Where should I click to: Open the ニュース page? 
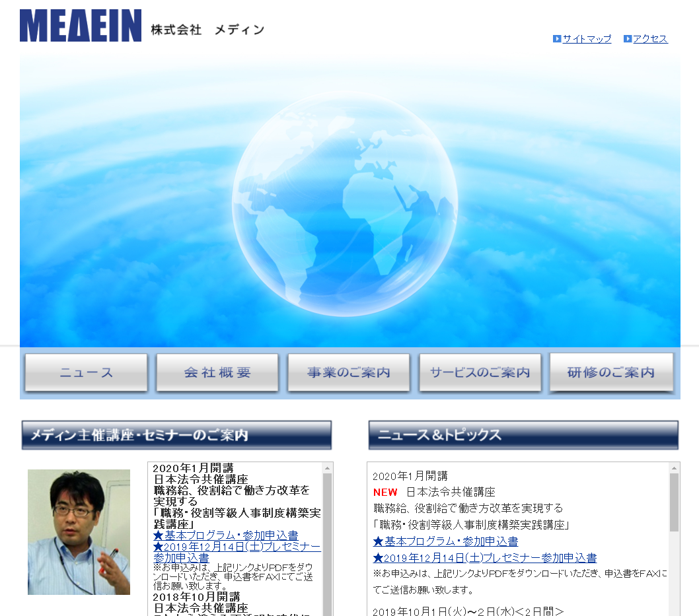pos(85,372)
